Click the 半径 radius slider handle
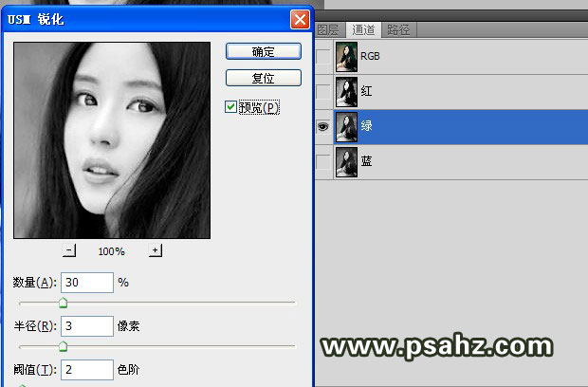The image size is (588, 387). tap(64, 346)
